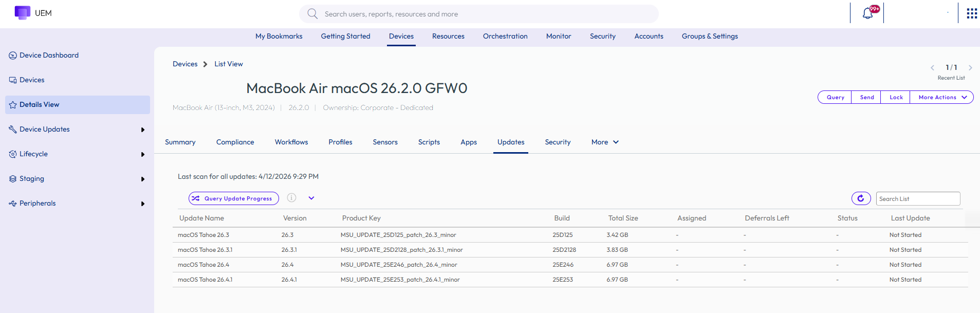The width and height of the screenshot is (980, 313).
Task: Switch to the device Security tab
Action: pos(558,142)
